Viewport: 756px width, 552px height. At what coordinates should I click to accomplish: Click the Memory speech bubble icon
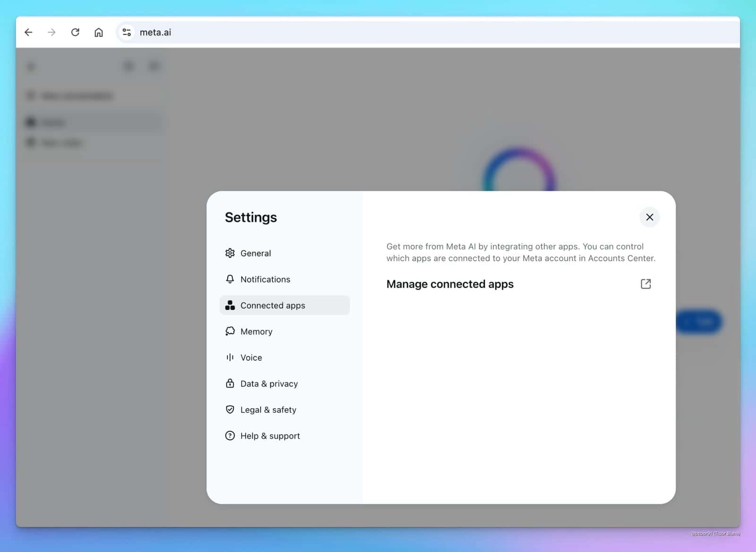(230, 331)
